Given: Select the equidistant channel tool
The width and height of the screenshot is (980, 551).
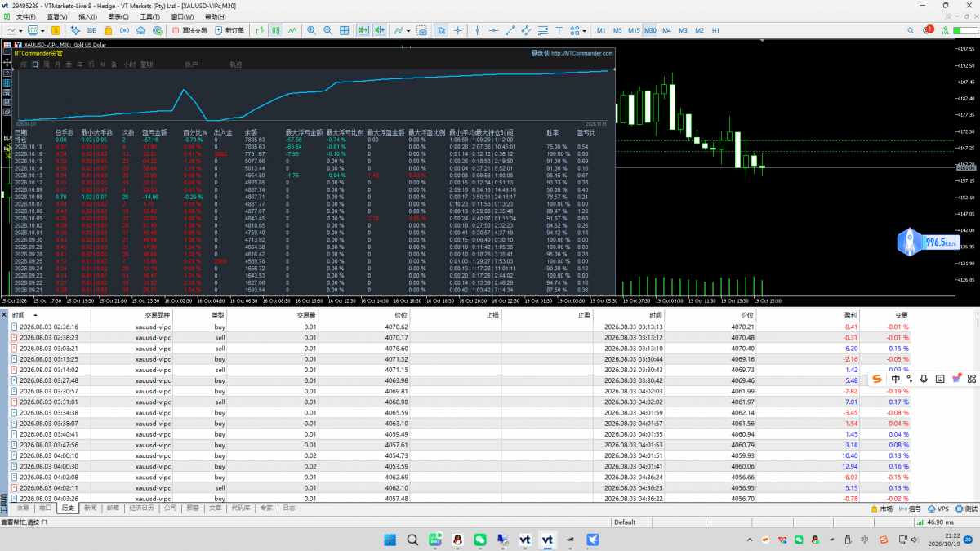Looking at the screenshot, I should (x=525, y=30).
